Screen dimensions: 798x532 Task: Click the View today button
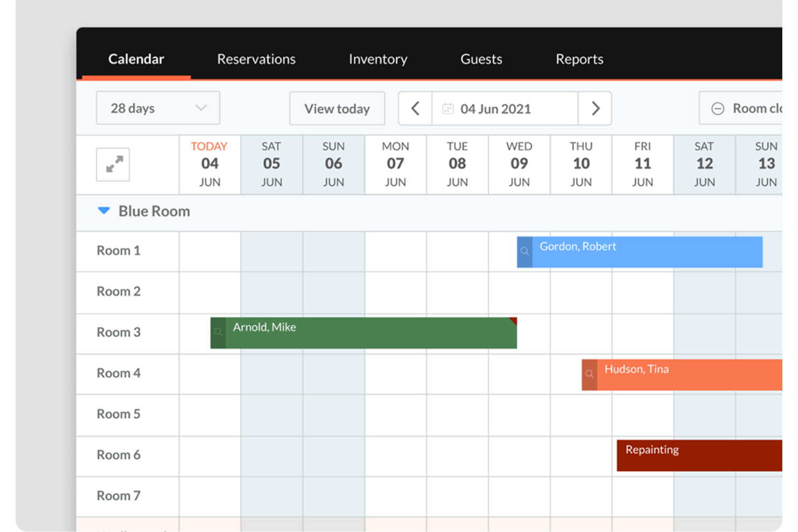(x=337, y=108)
